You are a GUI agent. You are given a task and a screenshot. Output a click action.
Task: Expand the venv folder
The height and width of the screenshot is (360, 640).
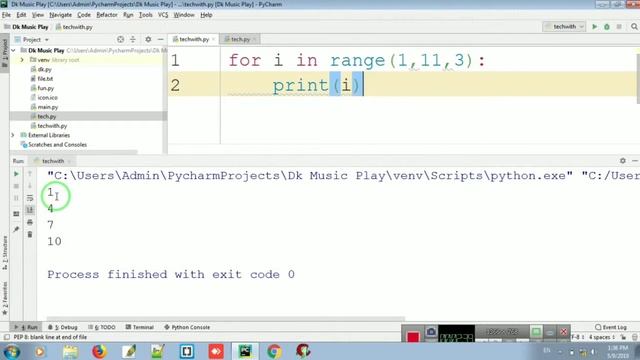tap(22, 60)
